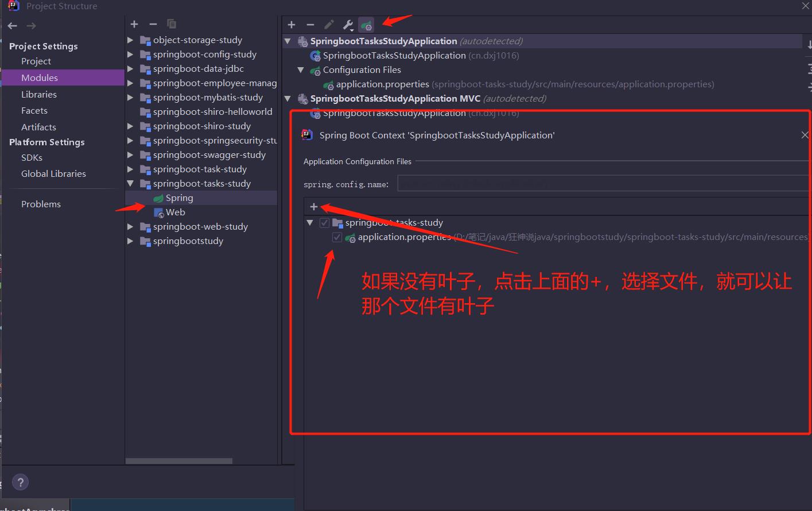Expand the springbootstudy module
The image size is (812, 511).
click(130, 241)
